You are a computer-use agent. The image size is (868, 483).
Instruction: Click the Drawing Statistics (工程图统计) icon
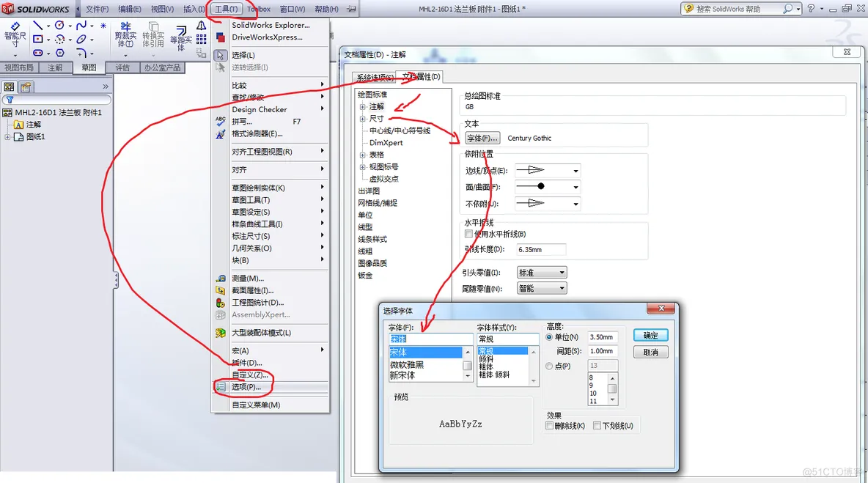(221, 303)
